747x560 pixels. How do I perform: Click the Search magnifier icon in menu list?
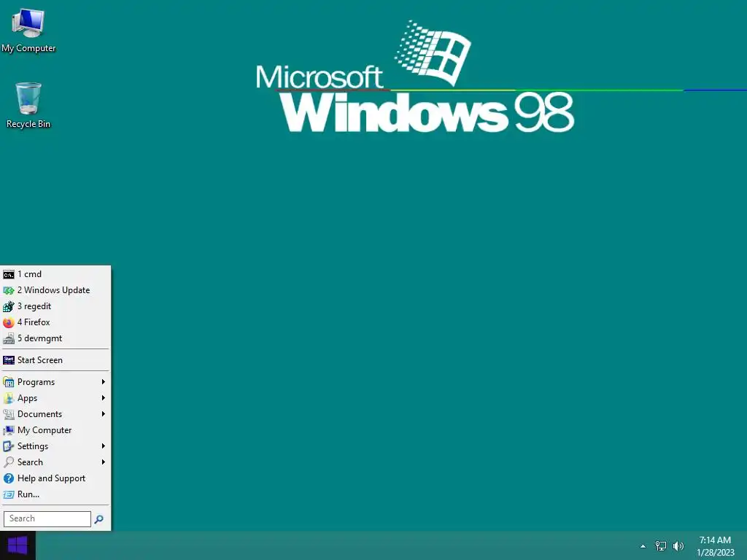(9, 462)
